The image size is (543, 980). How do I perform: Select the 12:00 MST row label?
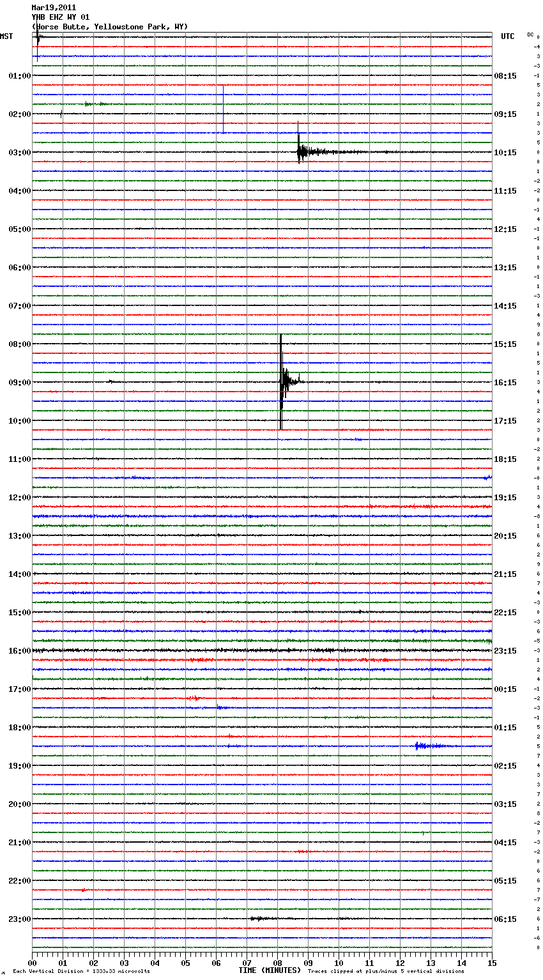tap(20, 498)
